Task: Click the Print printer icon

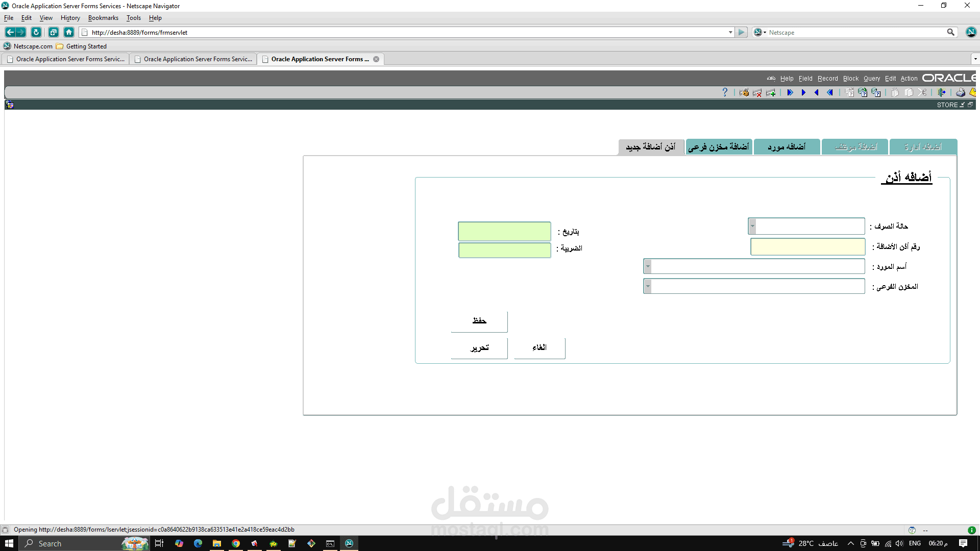Action: (961, 92)
